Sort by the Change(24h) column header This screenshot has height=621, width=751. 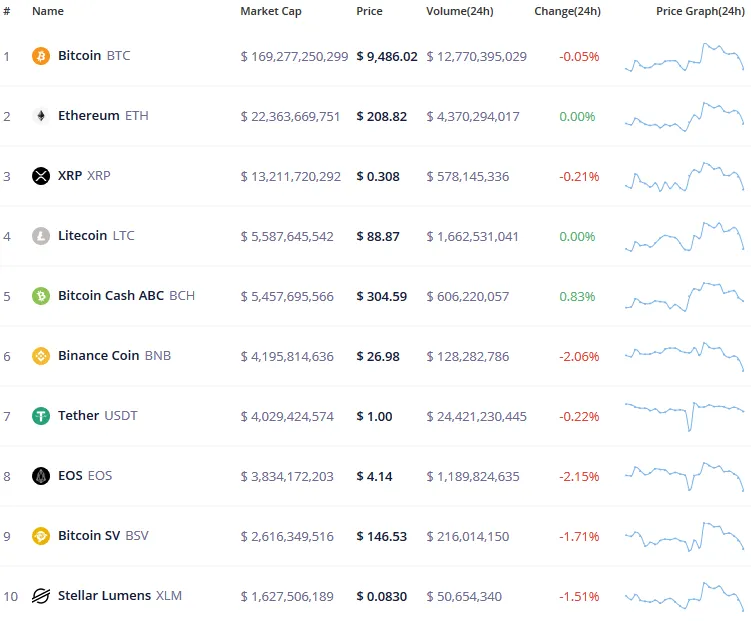[x=568, y=11]
